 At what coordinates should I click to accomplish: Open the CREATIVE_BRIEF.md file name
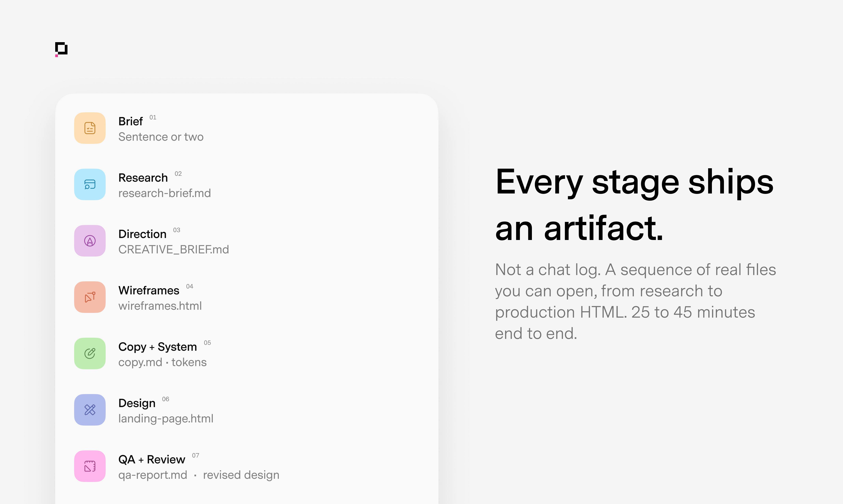174,249
